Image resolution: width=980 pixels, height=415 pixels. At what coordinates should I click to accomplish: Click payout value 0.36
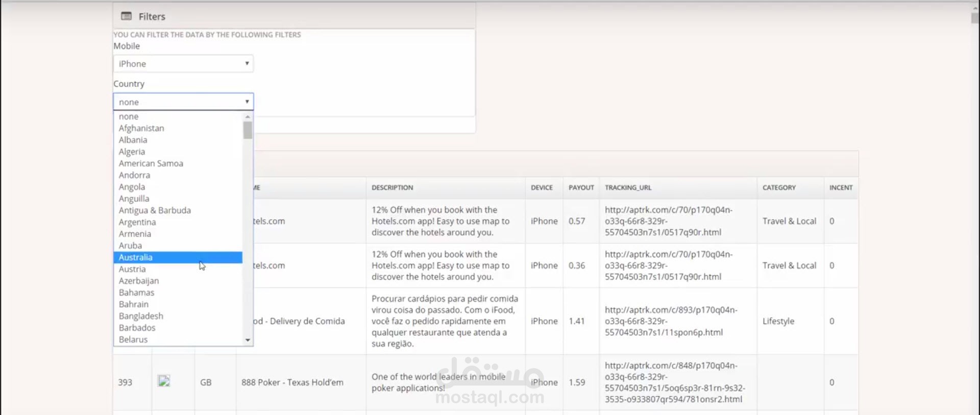click(x=577, y=265)
